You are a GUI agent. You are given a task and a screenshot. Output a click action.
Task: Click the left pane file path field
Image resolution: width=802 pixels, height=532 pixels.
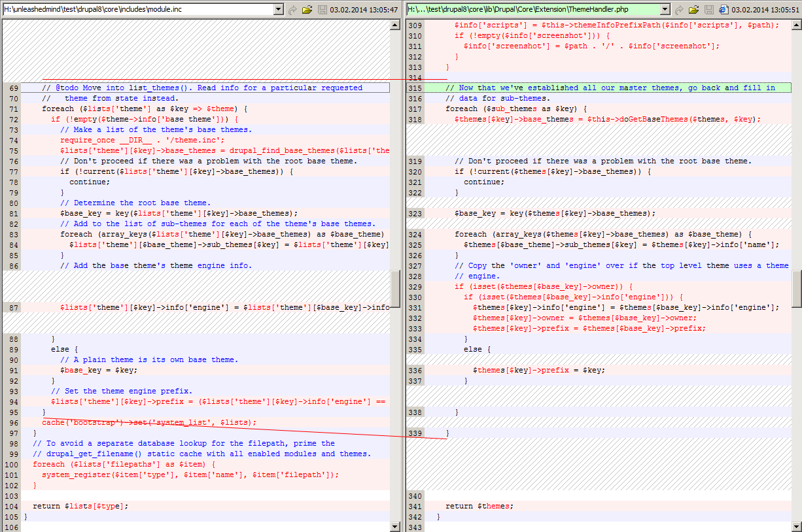click(131, 8)
